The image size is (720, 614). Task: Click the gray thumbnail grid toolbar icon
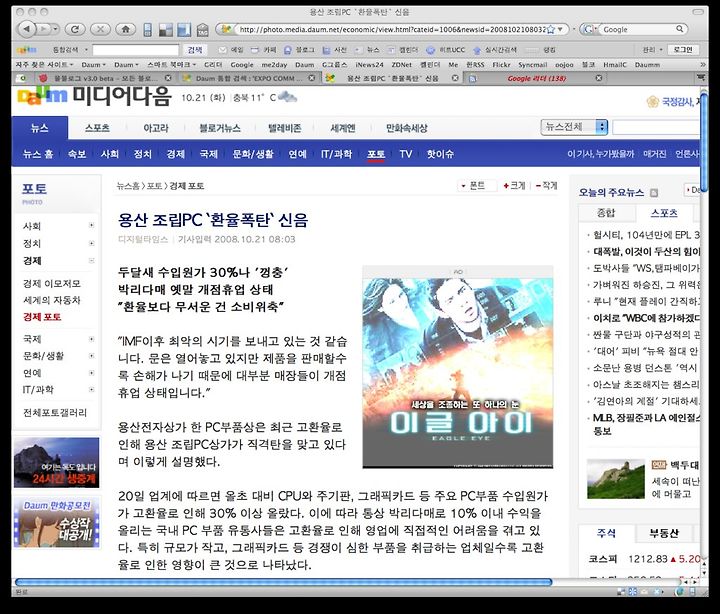166,30
